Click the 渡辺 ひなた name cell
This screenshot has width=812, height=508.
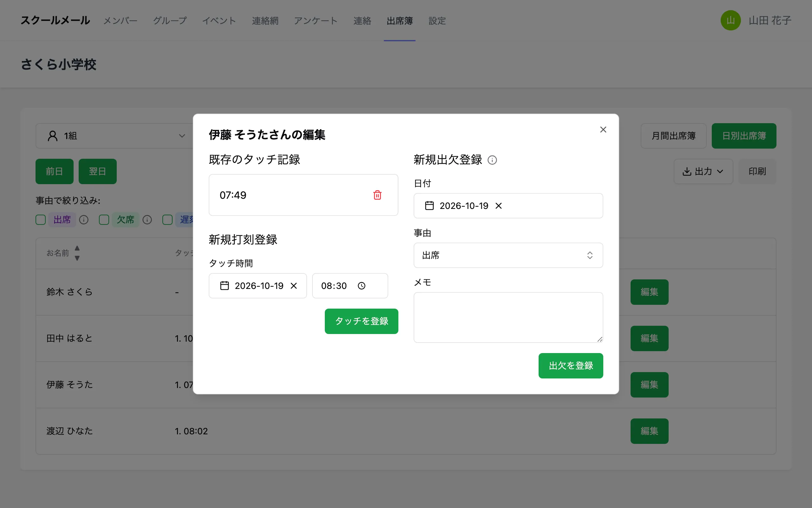[x=69, y=431]
